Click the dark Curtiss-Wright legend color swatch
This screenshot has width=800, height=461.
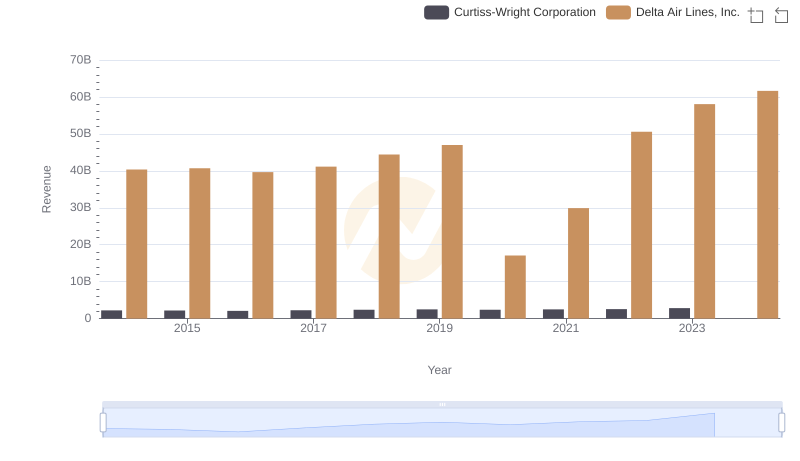436,12
